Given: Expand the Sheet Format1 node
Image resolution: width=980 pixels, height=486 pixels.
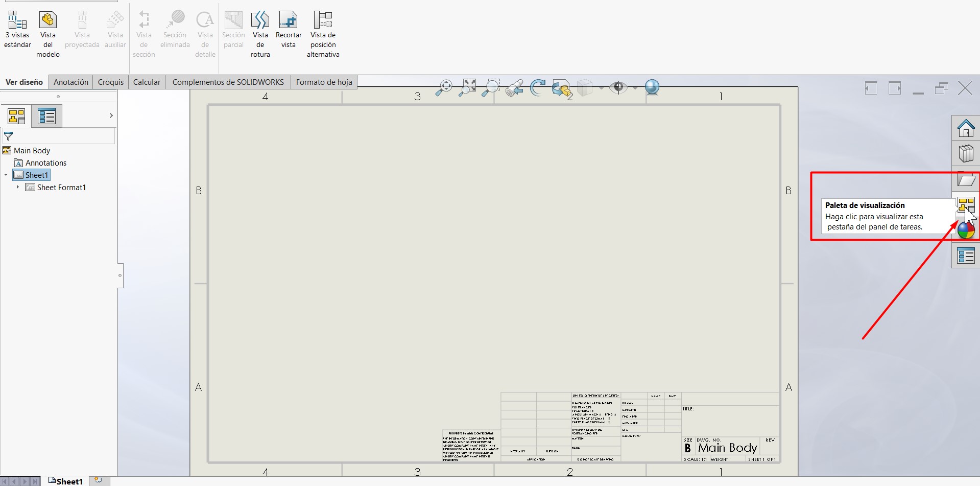Looking at the screenshot, I should 18,187.
